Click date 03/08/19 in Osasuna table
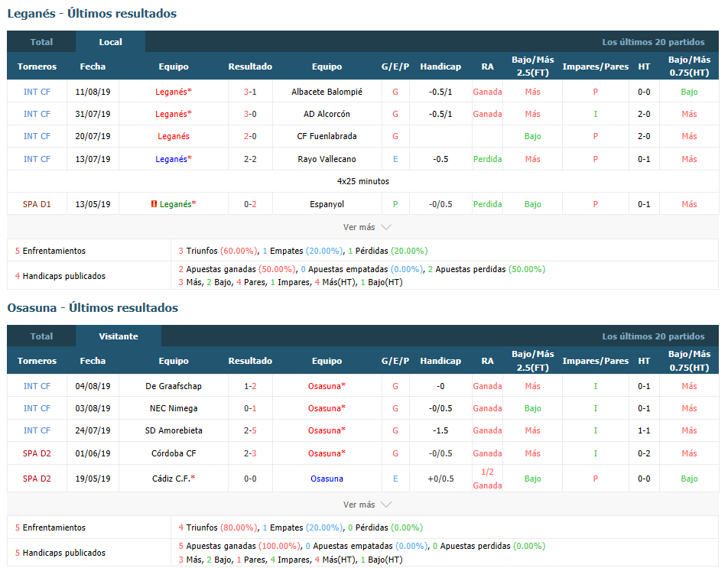The height and width of the screenshot is (568, 728). [93, 408]
